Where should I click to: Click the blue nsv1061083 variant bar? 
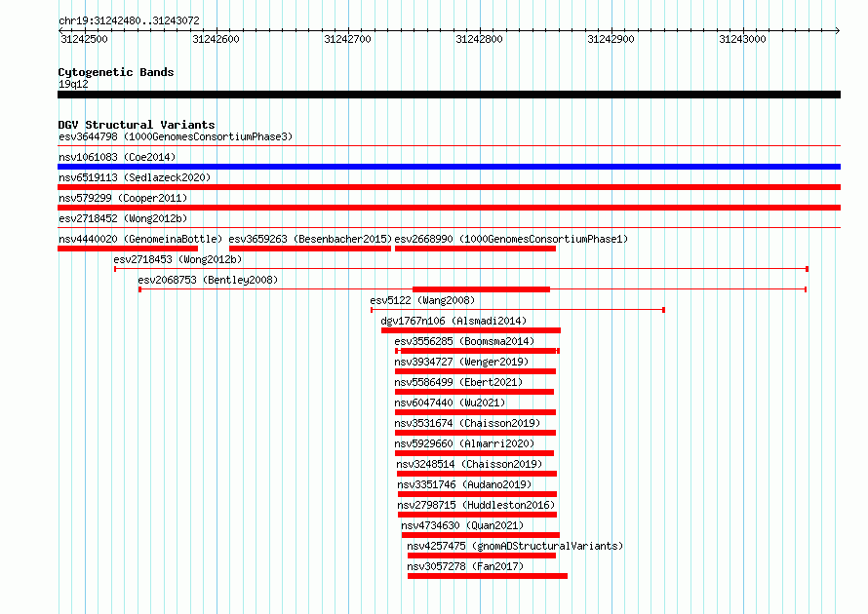(x=449, y=167)
